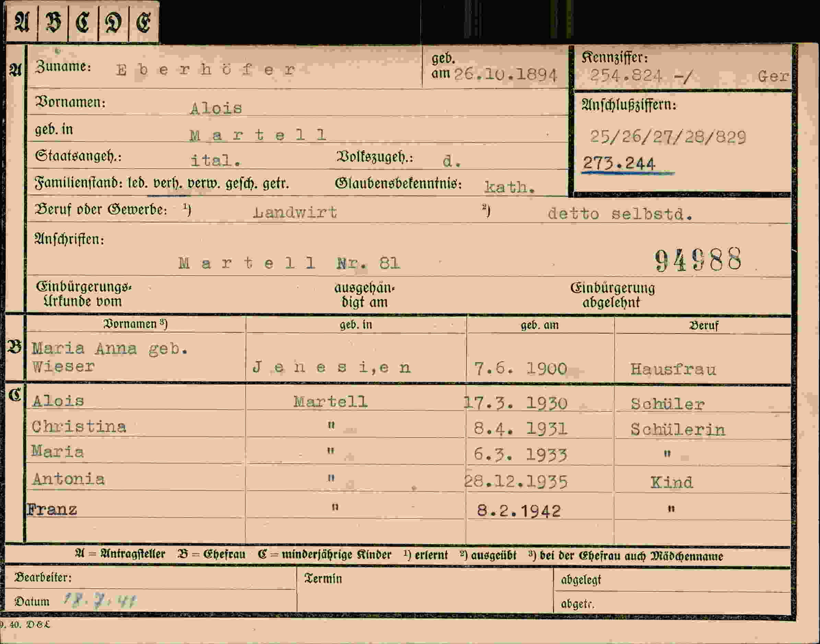Click child name 'Maria' in section C

pyautogui.click(x=58, y=452)
